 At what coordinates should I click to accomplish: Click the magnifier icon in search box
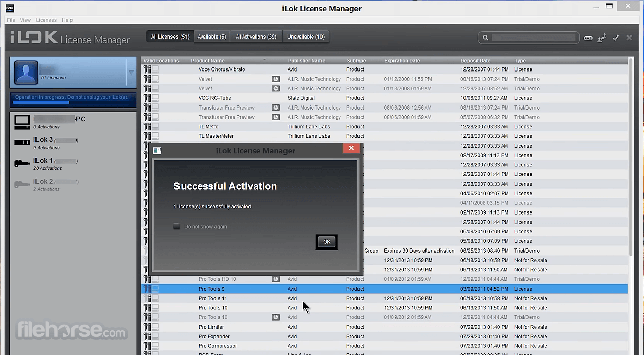485,38
